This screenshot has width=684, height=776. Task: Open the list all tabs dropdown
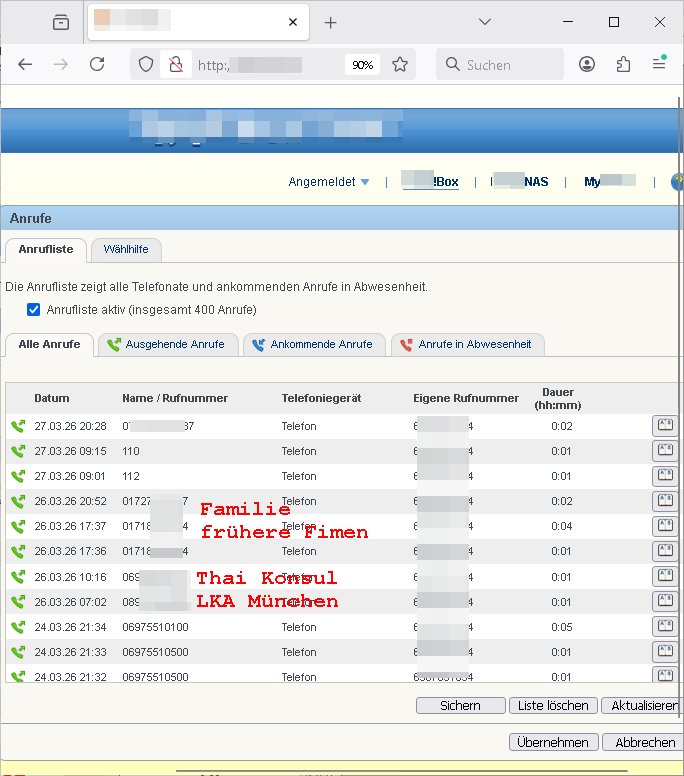pyautogui.click(x=484, y=22)
